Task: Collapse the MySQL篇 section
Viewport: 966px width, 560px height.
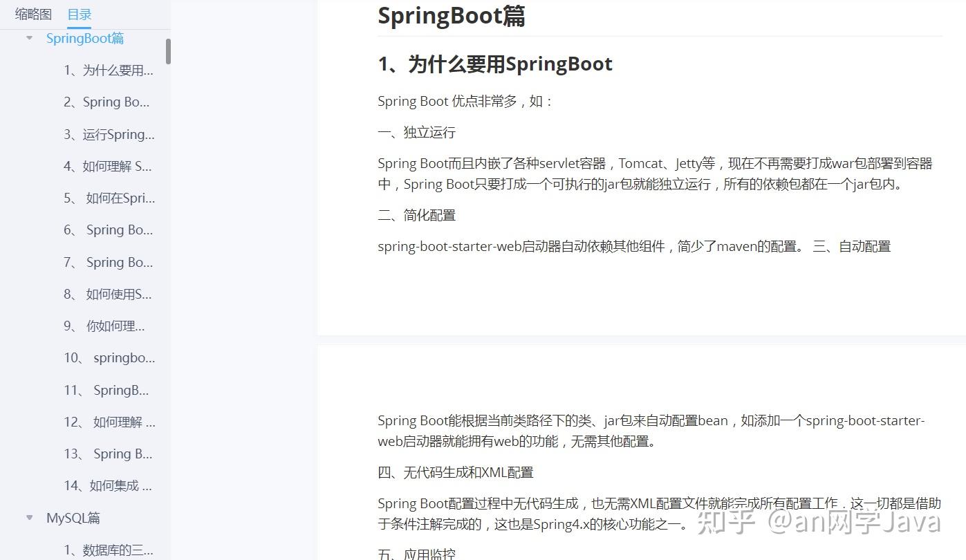Action: click(29, 517)
